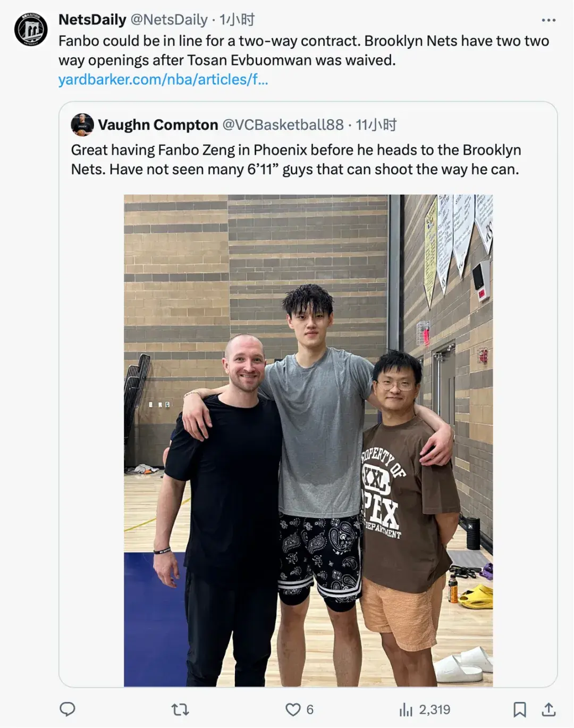The height and width of the screenshot is (728, 574).
Task: Click the repost arrows icon
Action: tap(180, 709)
